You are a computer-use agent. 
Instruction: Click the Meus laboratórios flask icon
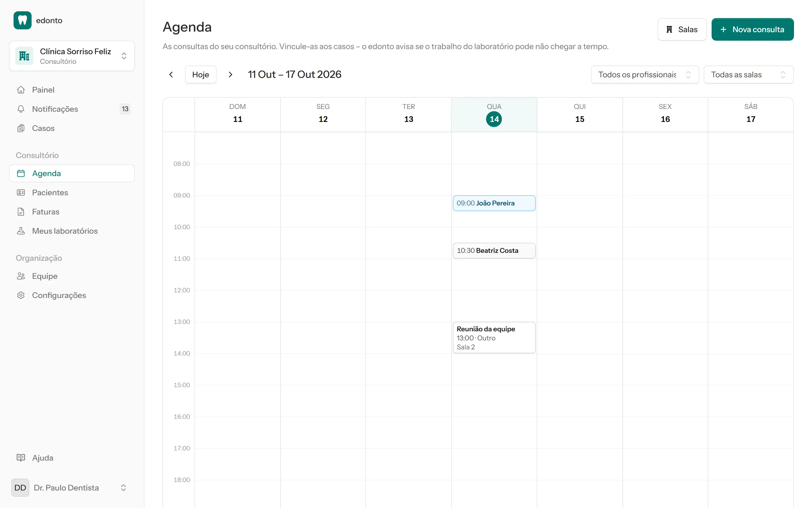[21, 231]
